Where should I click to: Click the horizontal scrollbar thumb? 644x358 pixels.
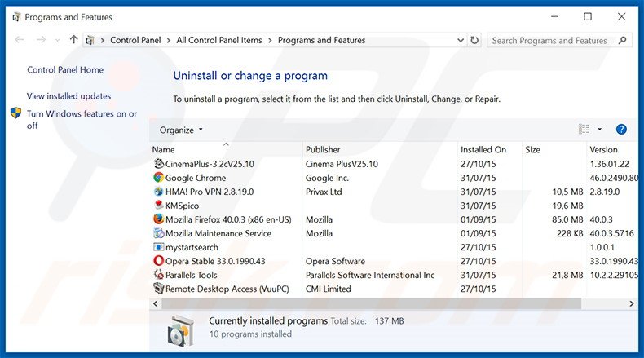[x=371, y=303]
